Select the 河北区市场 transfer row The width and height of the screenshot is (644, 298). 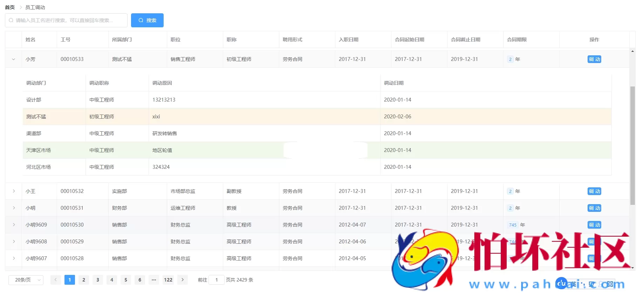click(x=317, y=167)
